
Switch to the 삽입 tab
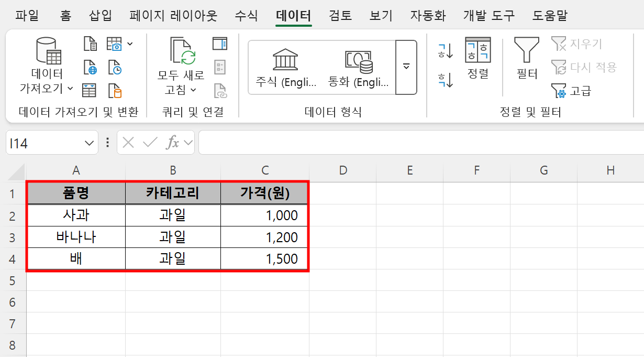[101, 15]
